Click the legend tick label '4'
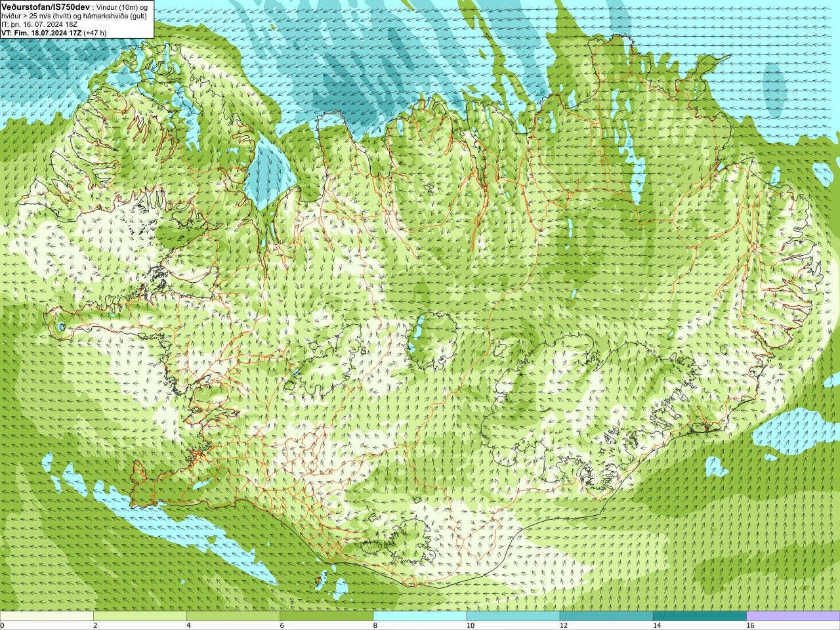The image size is (840, 630). pyautogui.click(x=188, y=625)
